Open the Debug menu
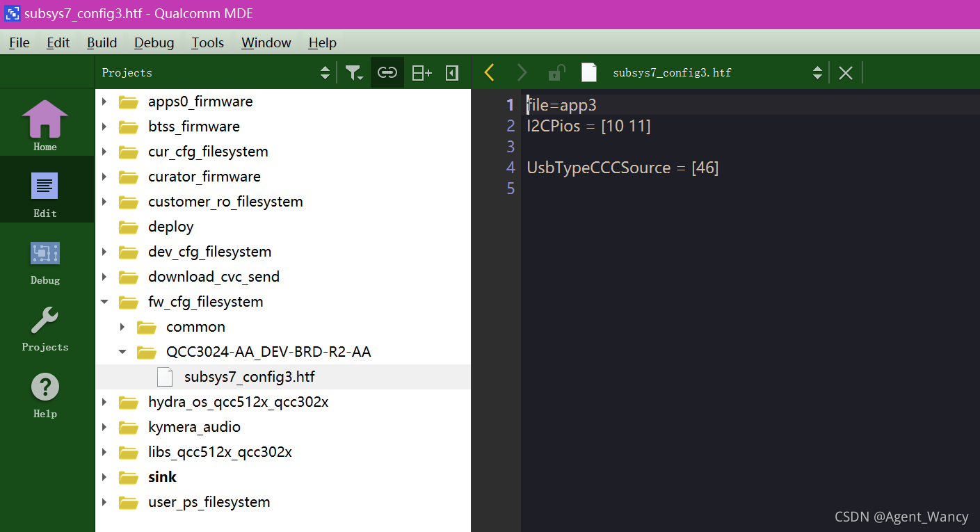The width and height of the screenshot is (980, 532). pyautogui.click(x=154, y=42)
